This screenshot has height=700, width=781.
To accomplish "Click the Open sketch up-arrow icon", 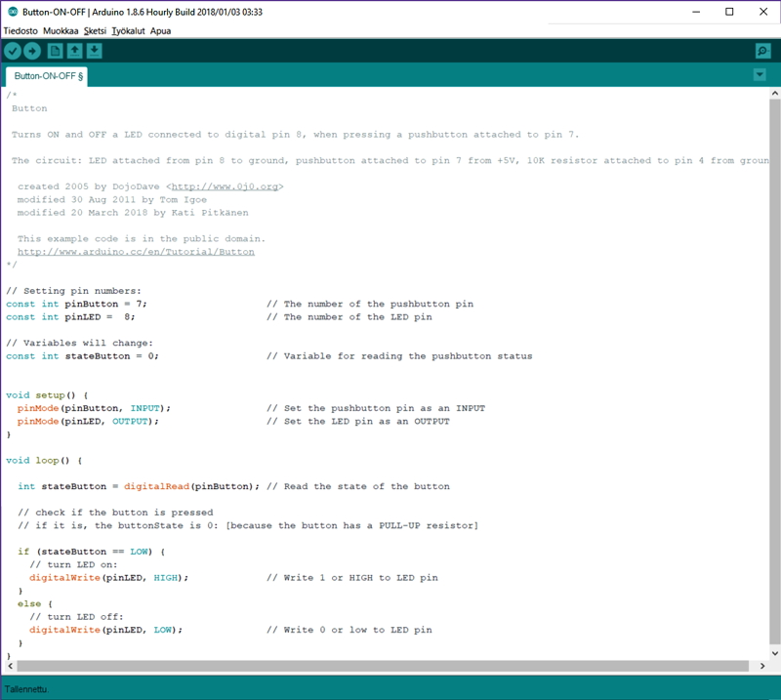I will coord(75,51).
